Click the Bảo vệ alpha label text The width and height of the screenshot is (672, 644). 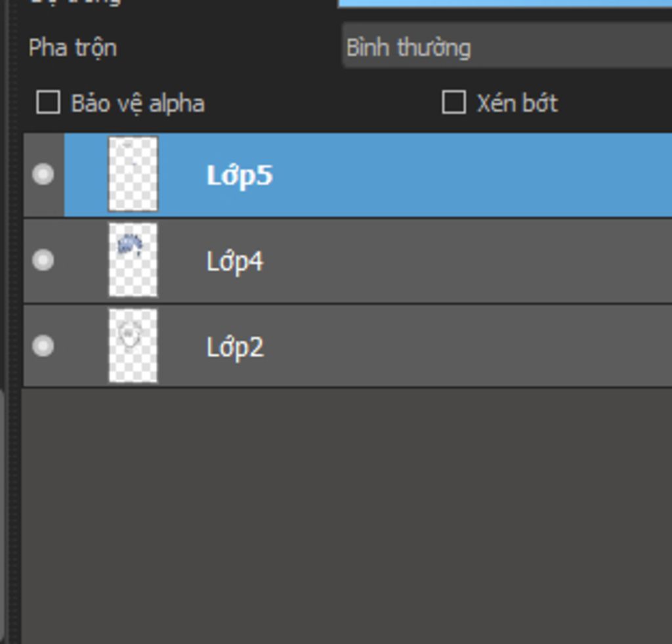(138, 104)
